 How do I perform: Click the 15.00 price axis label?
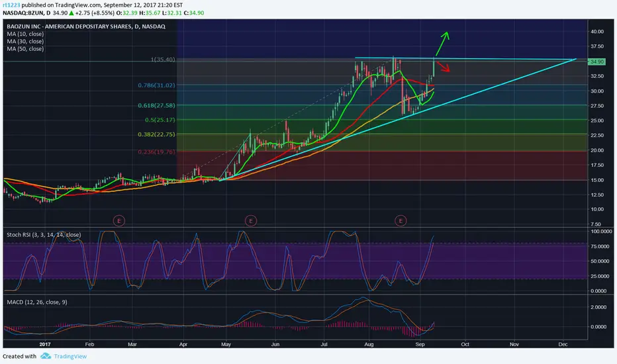[597, 180]
